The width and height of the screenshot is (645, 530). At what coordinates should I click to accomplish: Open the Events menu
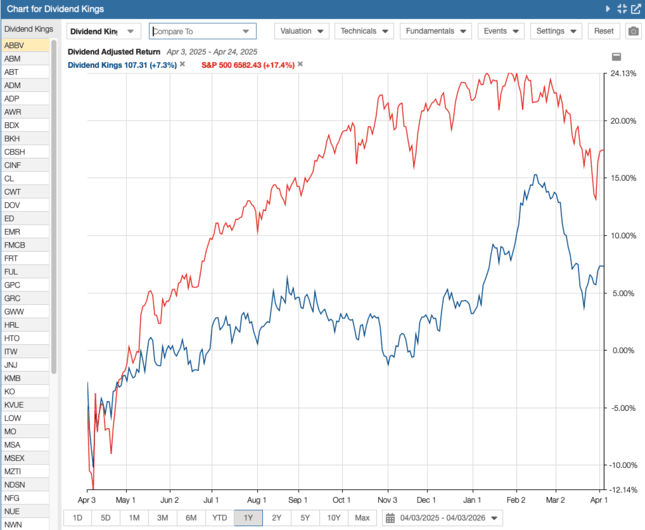pyautogui.click(x=500, y=31)
